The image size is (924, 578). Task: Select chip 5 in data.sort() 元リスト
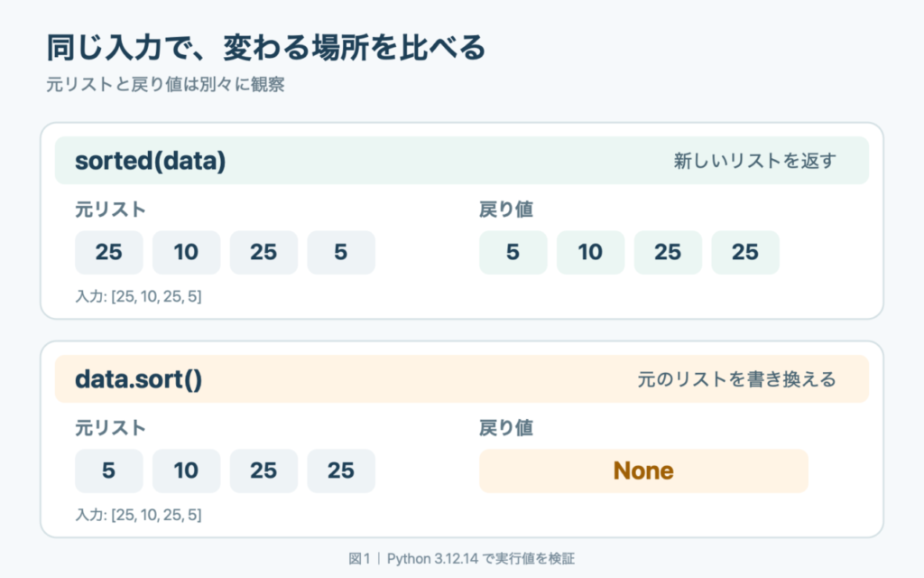[108, 471]
